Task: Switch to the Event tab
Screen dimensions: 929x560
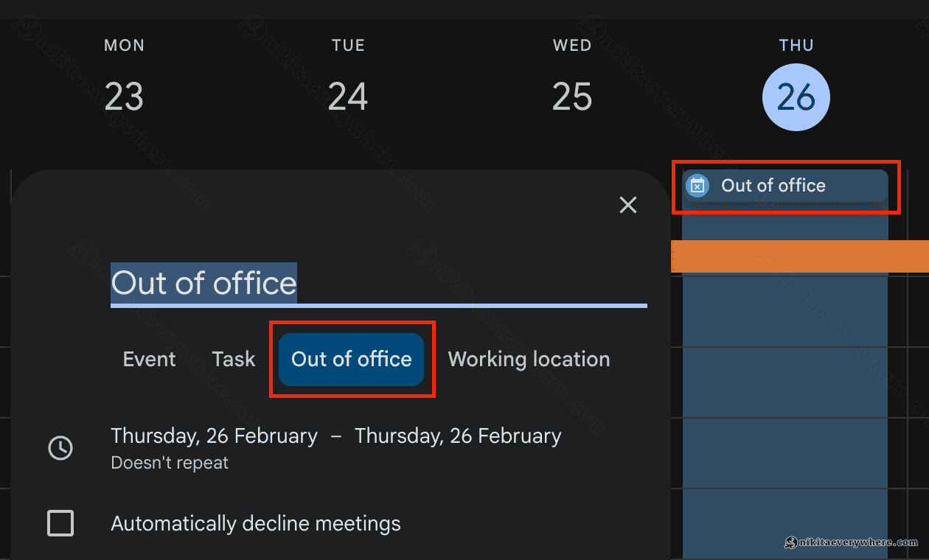Action: 149,359
